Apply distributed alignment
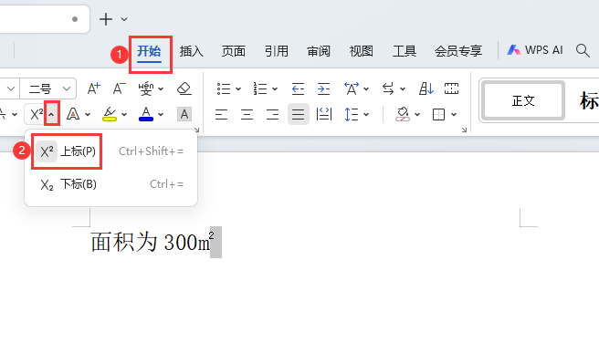Screen dimensions: 599x364 (324, 114)
